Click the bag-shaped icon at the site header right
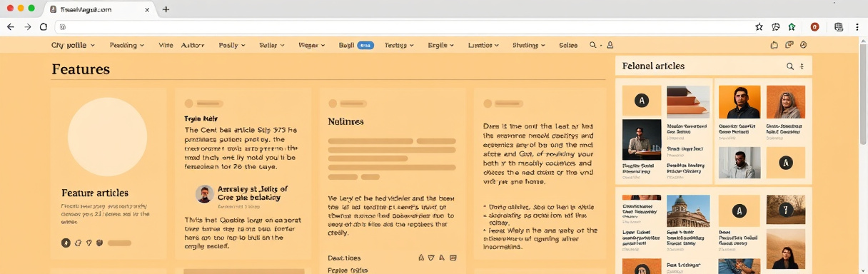Image resolution: width=868 pixels, height=274 pixels. (774, 45)
